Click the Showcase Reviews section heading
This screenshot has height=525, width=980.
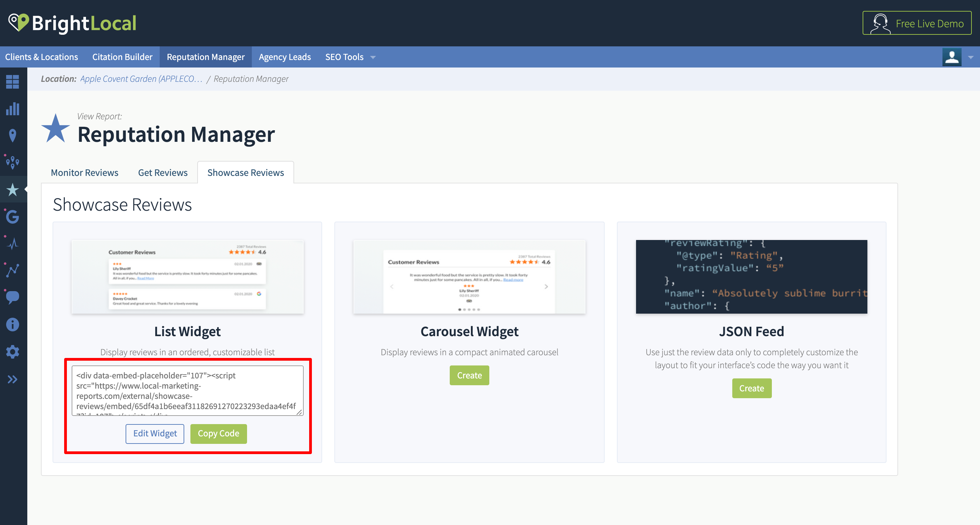(x=122, y=205)
